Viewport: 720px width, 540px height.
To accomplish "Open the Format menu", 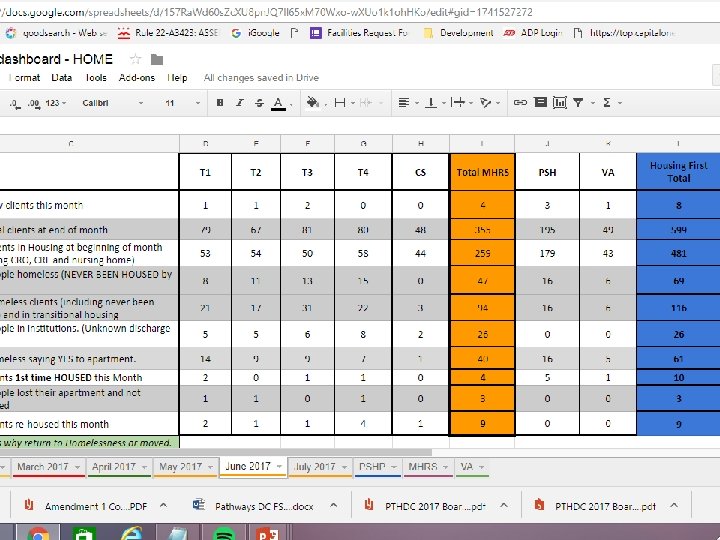I will (25, 78).
